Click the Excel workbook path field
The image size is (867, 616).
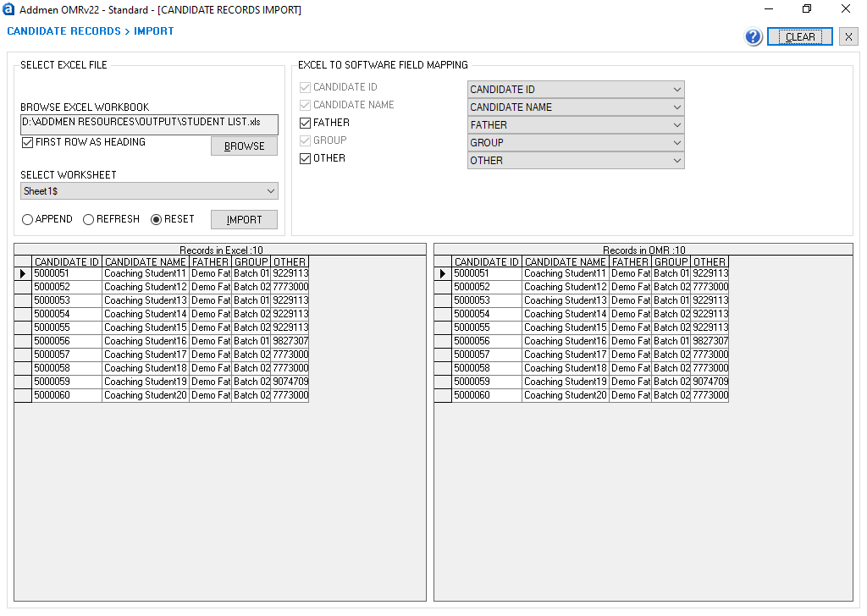click(x=149, y=123)
